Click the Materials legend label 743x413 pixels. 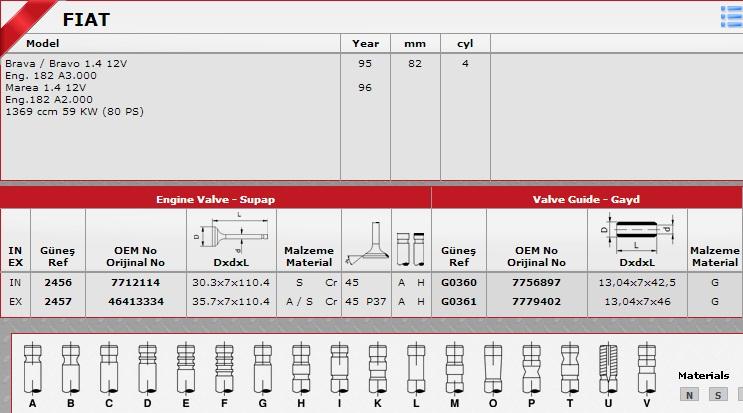pyautogui.click(x=704, y=376)
